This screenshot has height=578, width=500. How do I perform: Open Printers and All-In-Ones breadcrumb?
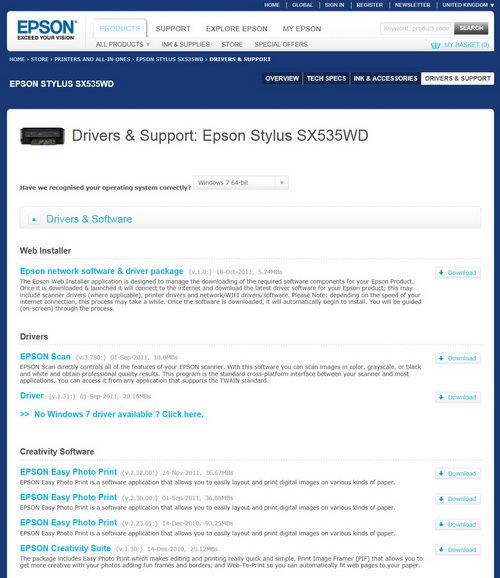[x=92, y=59]
